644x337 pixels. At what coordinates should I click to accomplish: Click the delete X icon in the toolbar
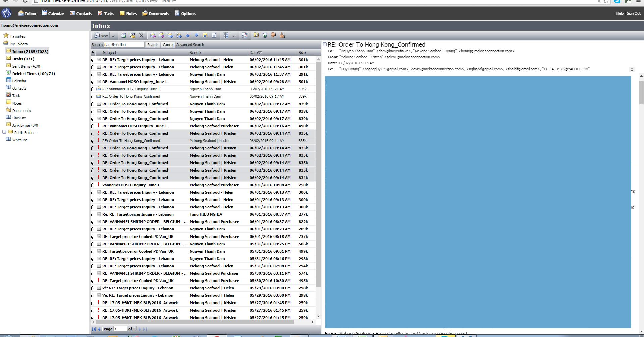141,35
